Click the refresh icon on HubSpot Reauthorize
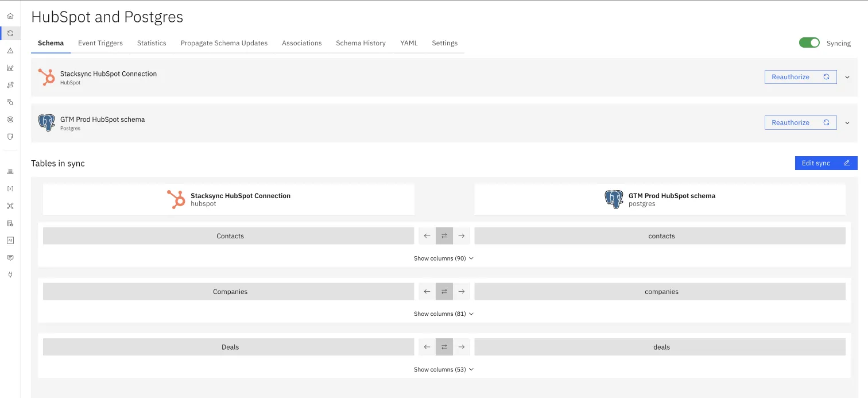Image resolution: width=868 pixels, height=398 pixels. pos(826,77)
